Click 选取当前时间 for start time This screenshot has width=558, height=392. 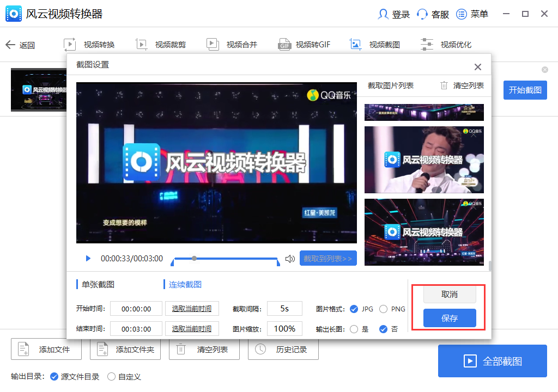point(192,309)
